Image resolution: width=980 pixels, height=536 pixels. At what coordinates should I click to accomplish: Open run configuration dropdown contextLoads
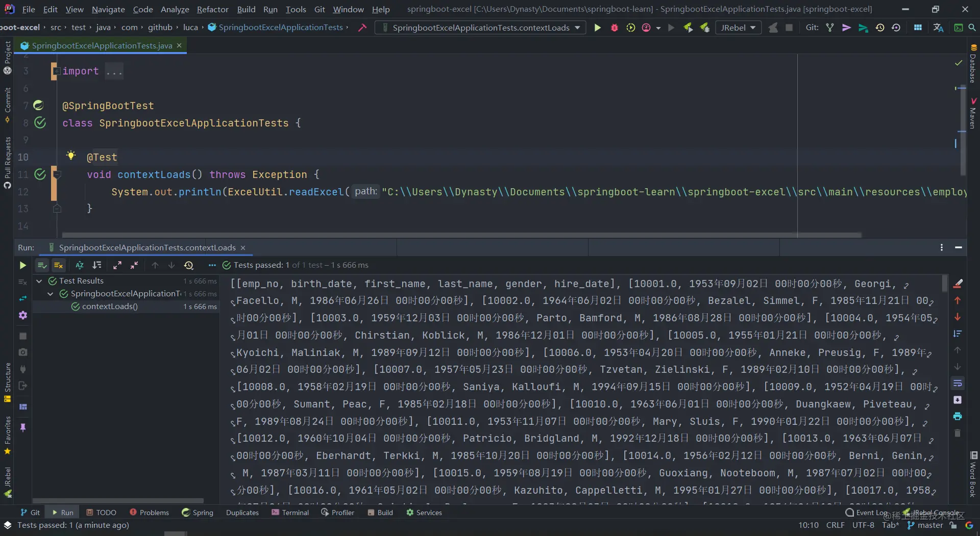[480, 28]
